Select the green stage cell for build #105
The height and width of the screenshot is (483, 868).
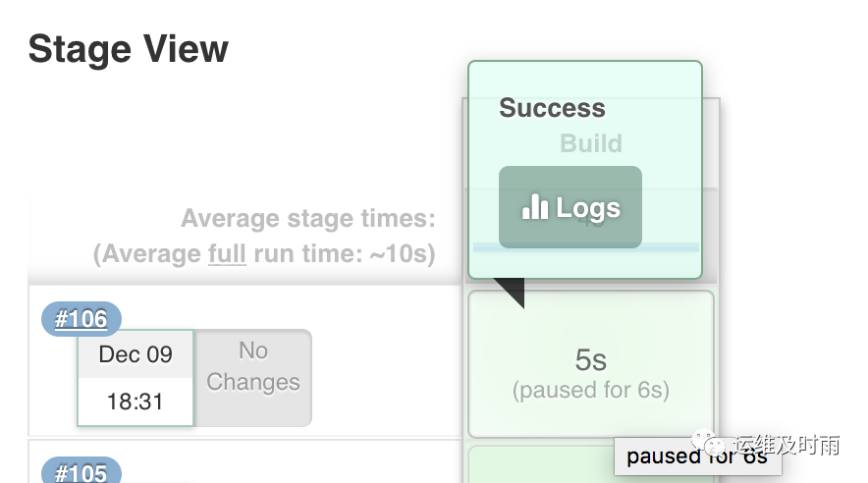click(x=590, y=465)
